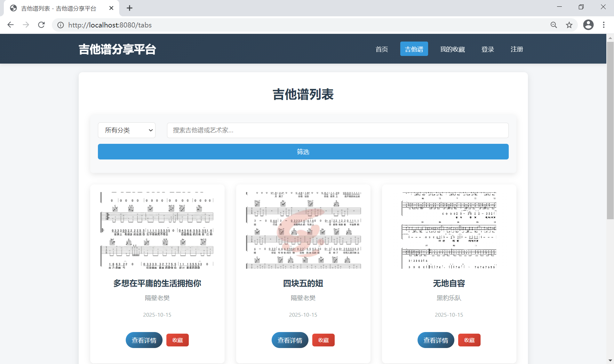
Task: Focus the 搜索吉他谱或艺术家 search field
Action: (x=338, y=130)
